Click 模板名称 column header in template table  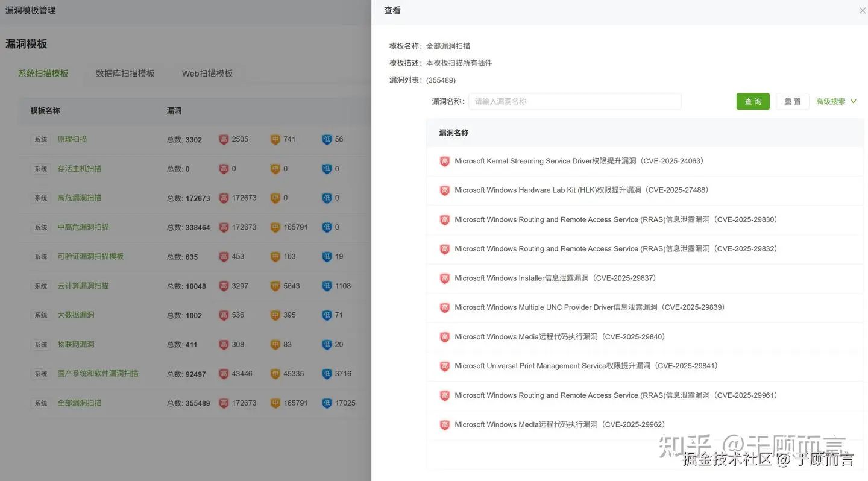tap(45, 111)
